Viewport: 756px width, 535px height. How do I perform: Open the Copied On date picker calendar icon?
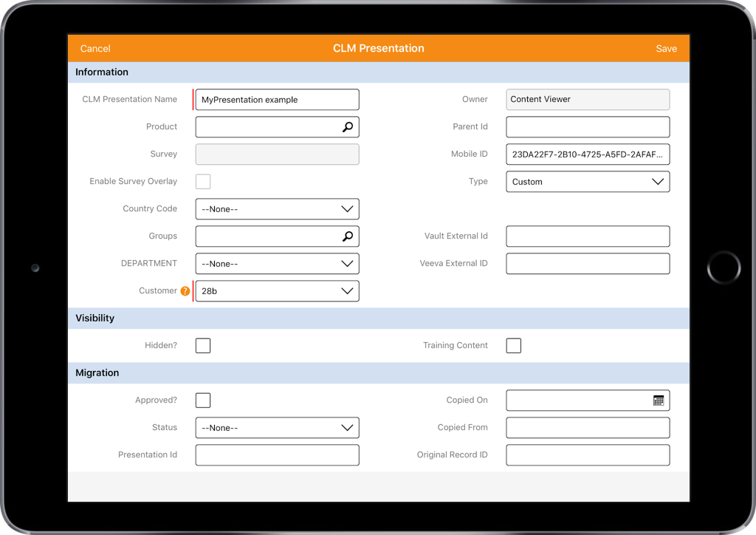tap(660, 400)
